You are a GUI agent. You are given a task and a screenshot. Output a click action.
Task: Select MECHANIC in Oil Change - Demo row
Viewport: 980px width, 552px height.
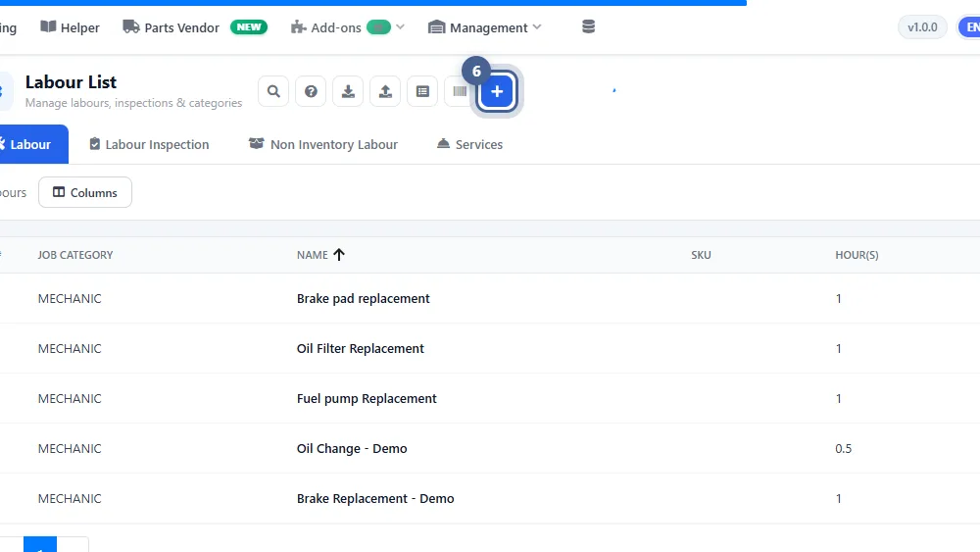[x=70, y=449]
